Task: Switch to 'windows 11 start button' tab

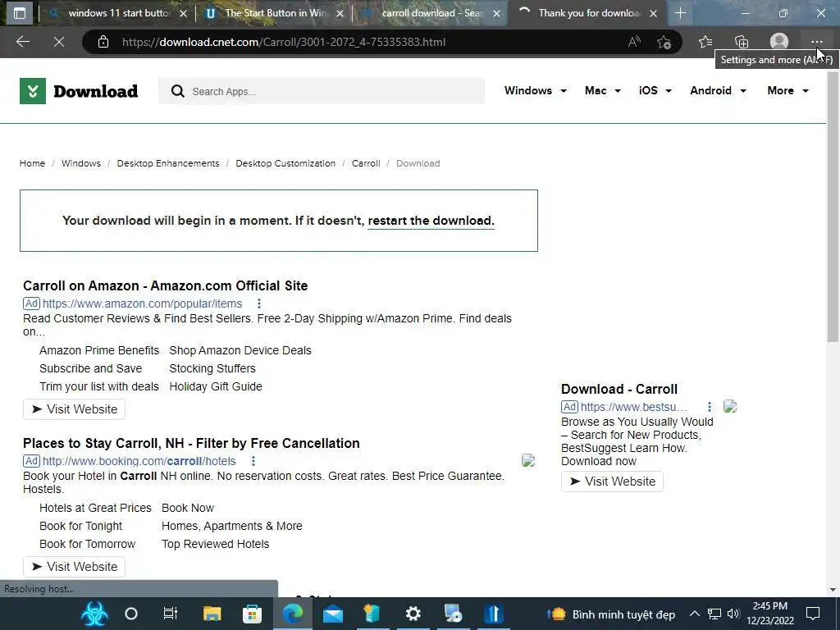Action: click(119, 13)
